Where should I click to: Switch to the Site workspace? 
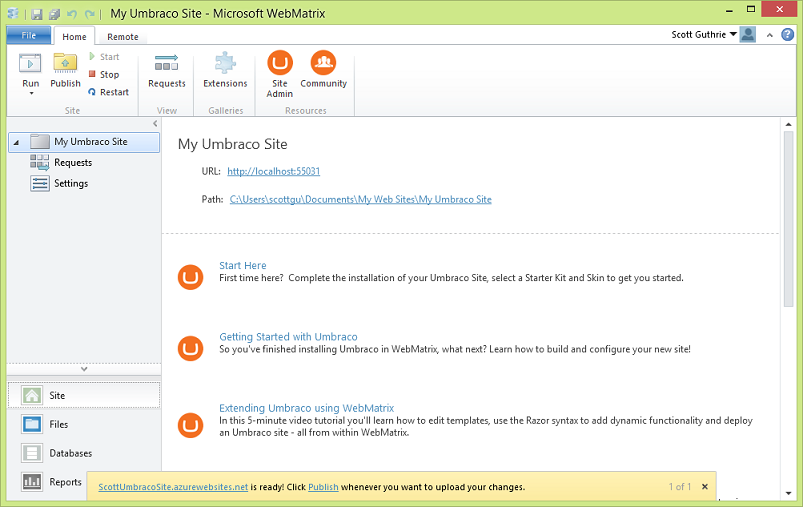coord(83,395)
